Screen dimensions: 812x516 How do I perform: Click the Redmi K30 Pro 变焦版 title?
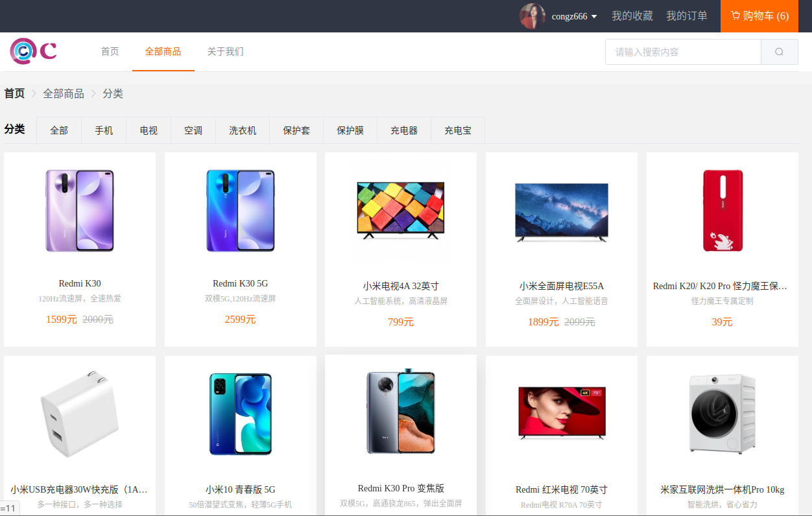tap(401, 488)
